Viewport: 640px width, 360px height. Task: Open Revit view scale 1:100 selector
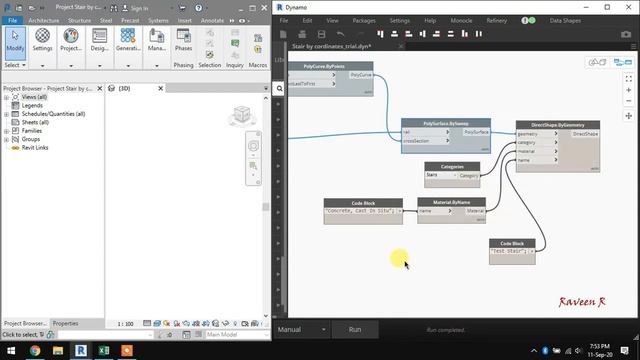click(x=125, y=324)
